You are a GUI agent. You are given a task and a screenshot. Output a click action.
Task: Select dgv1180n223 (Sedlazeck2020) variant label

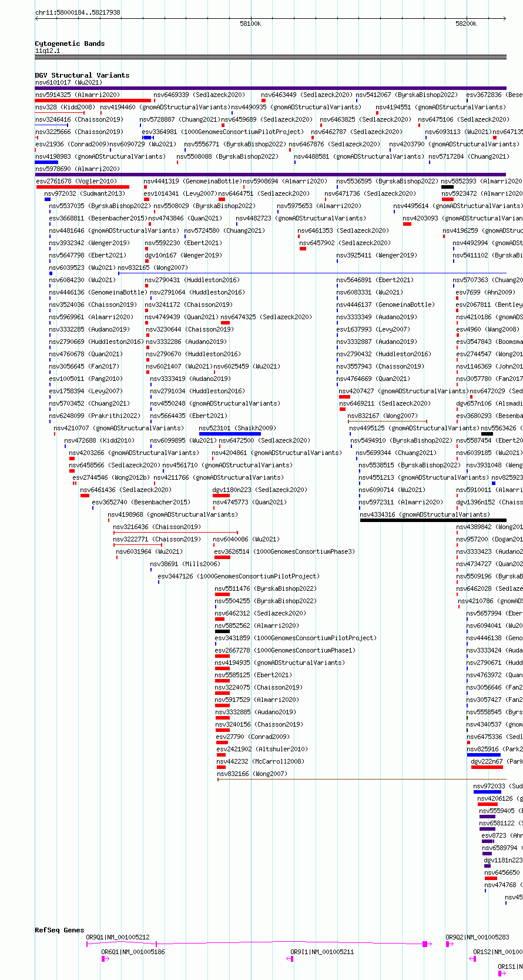click(260, 490)
